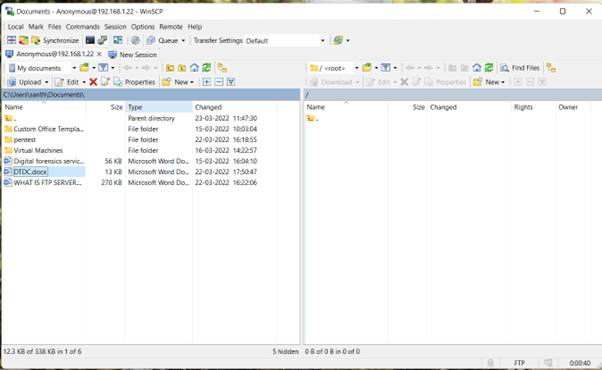Open the Remote menu
The height and width of the screenshot is (370, 602).
[x=171, y=26]
